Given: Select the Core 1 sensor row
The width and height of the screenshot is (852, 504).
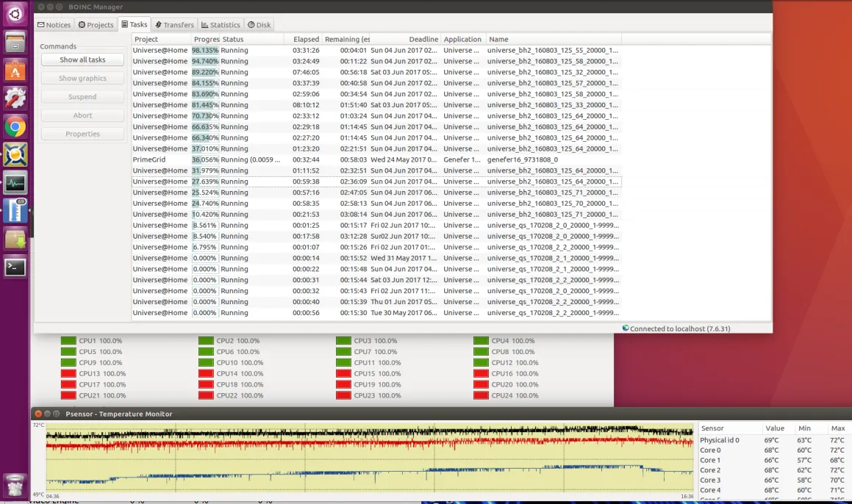Looking at the screenshot, I should click(x=773, y=460).
